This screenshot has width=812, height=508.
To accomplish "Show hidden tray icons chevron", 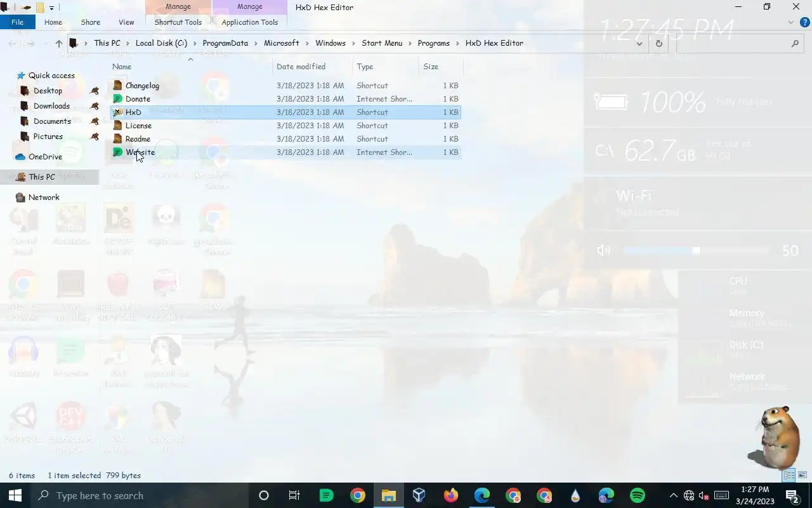I will pyautogui.click(x=673, y=496).
